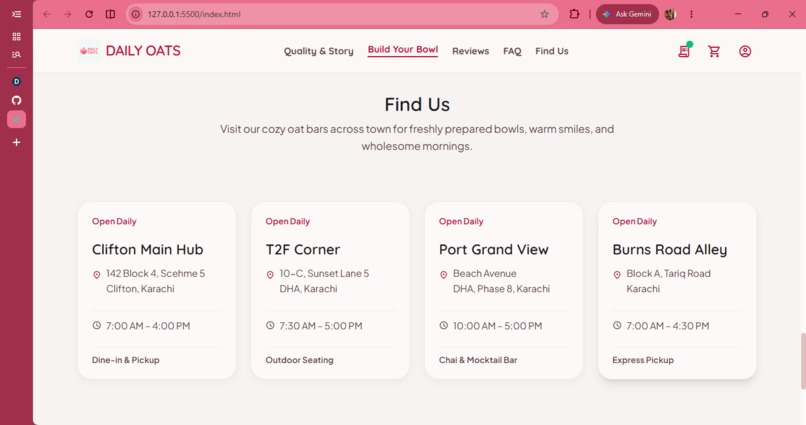Click the page vertical scrollbar thumb
Screen dimensions: 806x425
pos(802,361)
